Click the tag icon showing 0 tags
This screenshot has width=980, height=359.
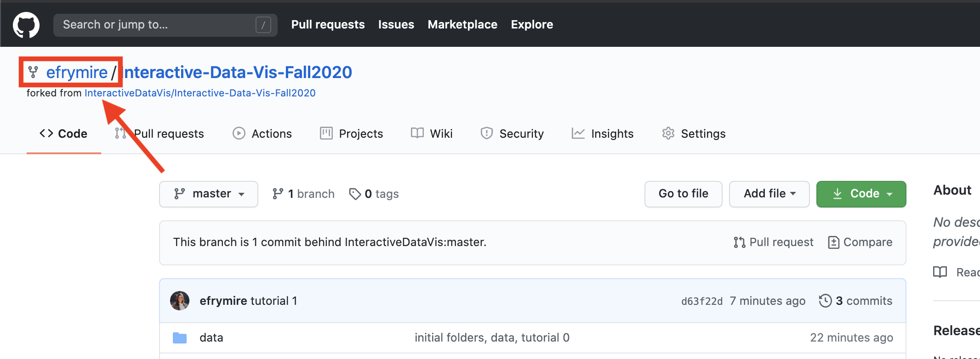click(354, 194)
